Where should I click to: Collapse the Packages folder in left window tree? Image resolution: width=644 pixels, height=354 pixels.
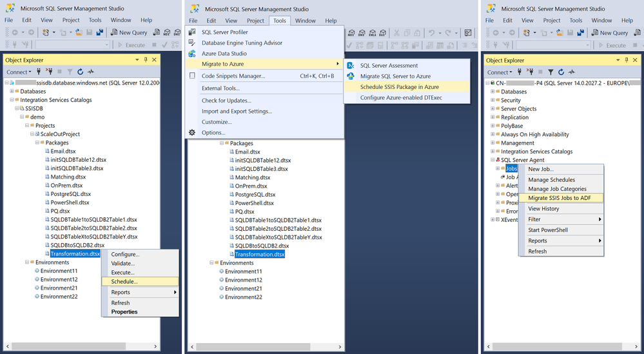[x=37, y=143]
